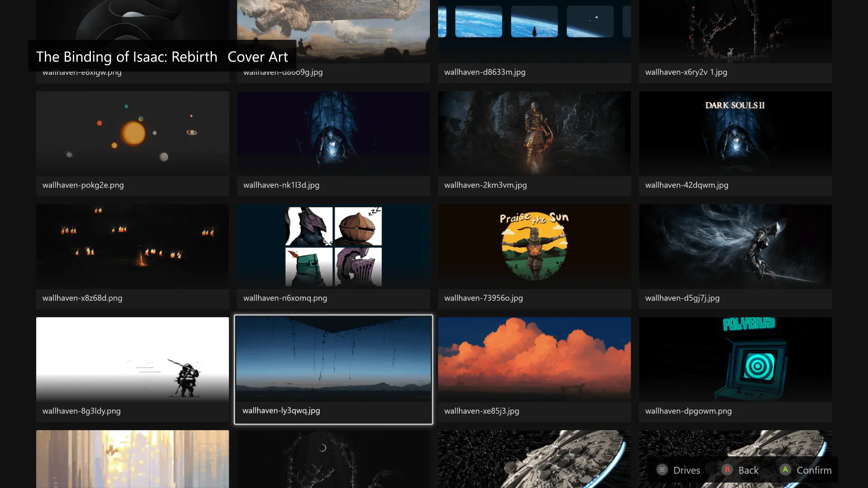Open the wallhaven-pokg2e.png solar system thumbnail
This screenshot has width=868, height=488.
132,134
